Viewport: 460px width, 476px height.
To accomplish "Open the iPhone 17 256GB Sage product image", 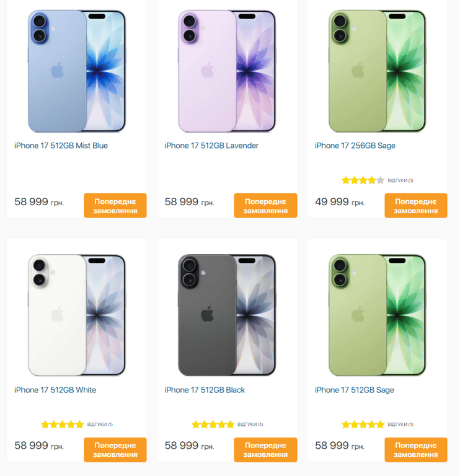I will tap(377, 71).
